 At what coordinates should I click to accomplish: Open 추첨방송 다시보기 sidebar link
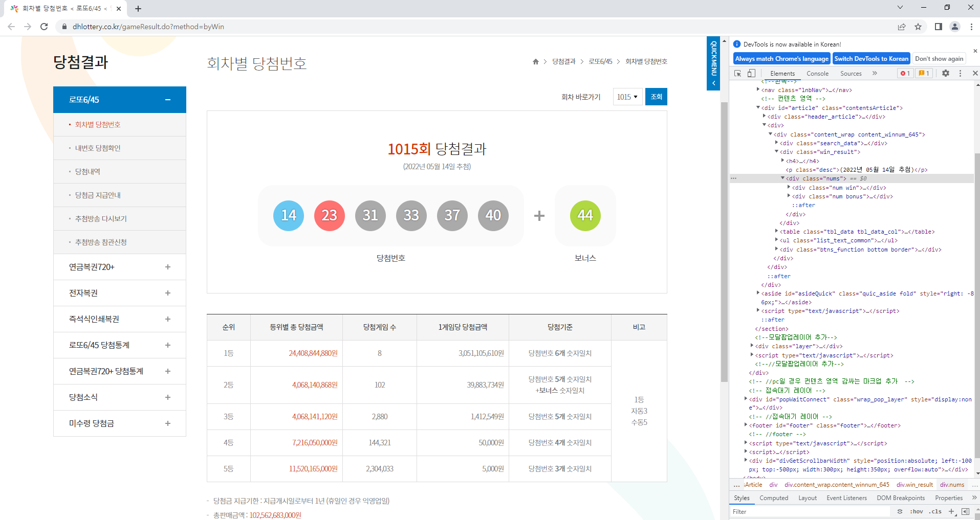[101, 219]
